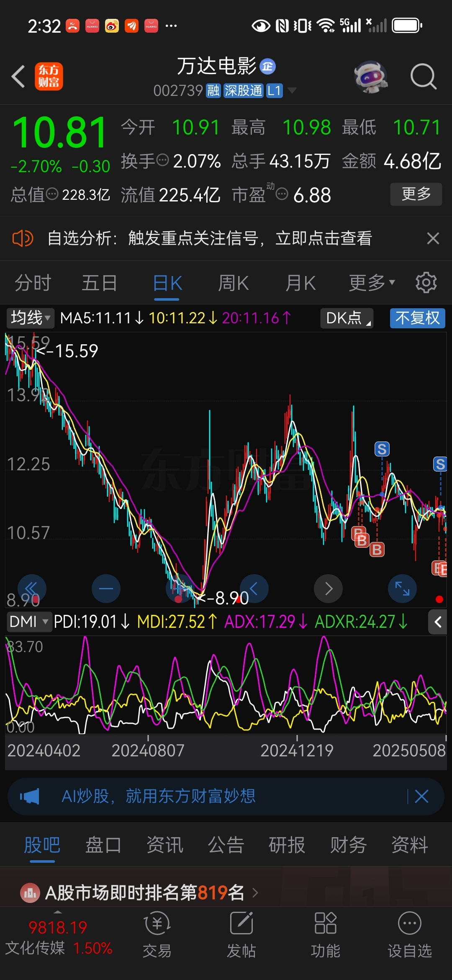Viewport: 452px width, 980px height.
Task: Tap the ranking chart icon
Action: [x=30, y=893]
